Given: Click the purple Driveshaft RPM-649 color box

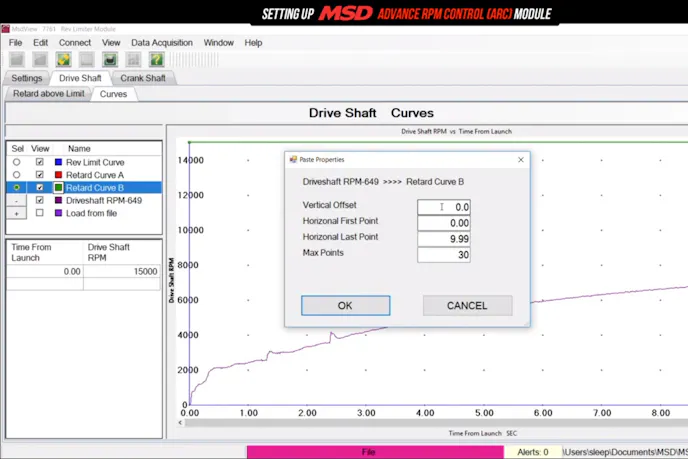Looking at the screenshot, I should pyautogui.click(x=59, y=200).
